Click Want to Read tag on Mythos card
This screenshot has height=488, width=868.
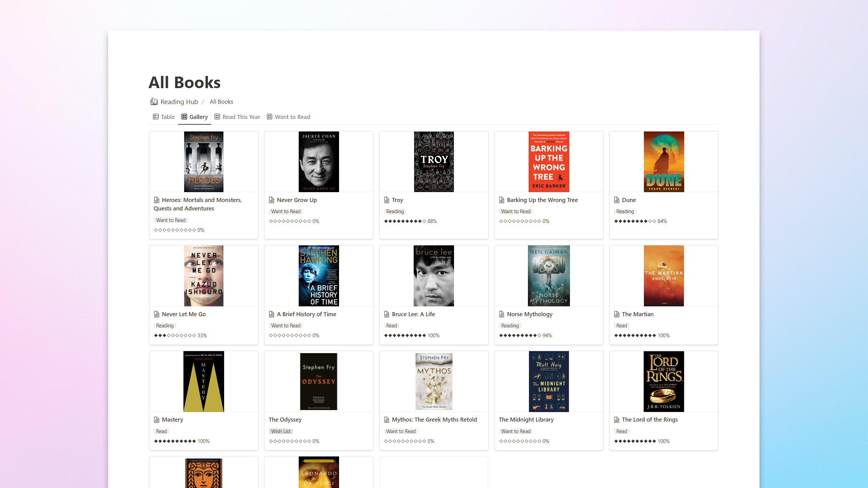pos(401,431)
